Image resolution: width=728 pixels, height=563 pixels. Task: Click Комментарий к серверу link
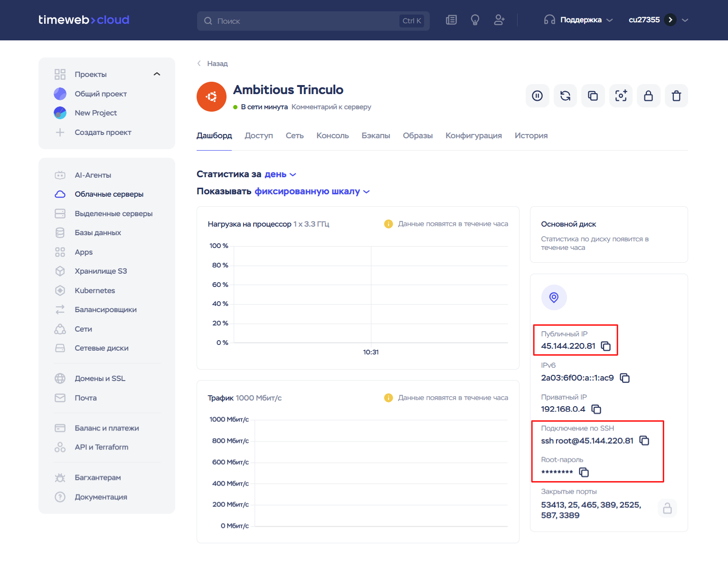(331, 107)
